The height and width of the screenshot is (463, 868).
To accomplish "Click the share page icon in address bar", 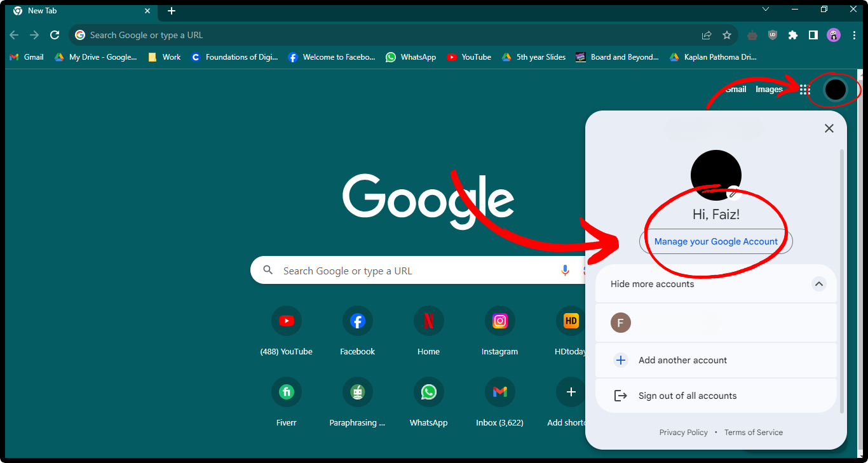I will (x=707, y=35).
